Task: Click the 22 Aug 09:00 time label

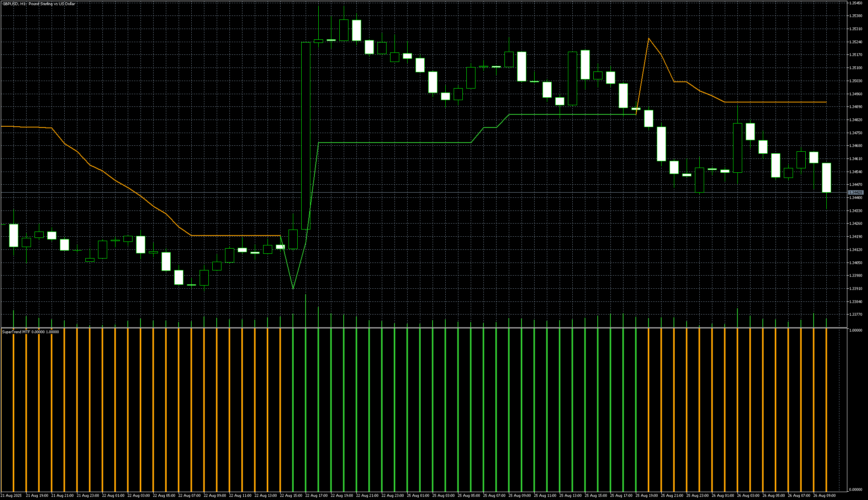Action: click(215, 496)
